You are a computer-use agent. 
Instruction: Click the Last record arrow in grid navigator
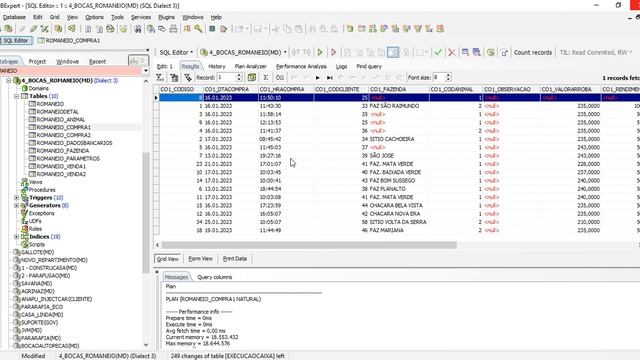(329, 78)
